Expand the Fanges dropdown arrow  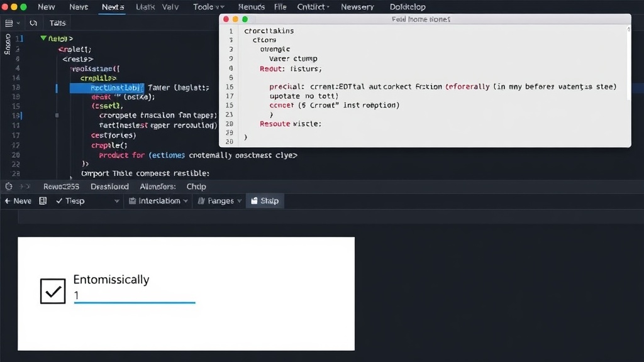240,201
